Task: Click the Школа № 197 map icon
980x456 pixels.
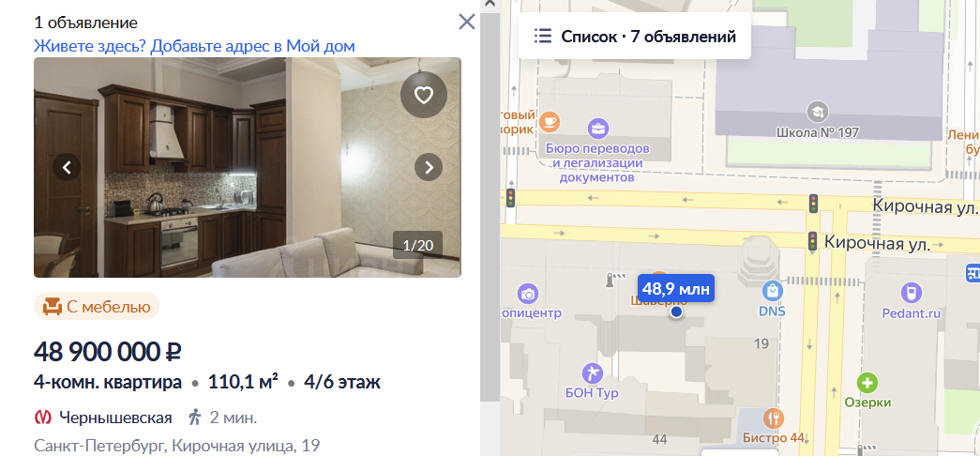Action: click(817, 112)
